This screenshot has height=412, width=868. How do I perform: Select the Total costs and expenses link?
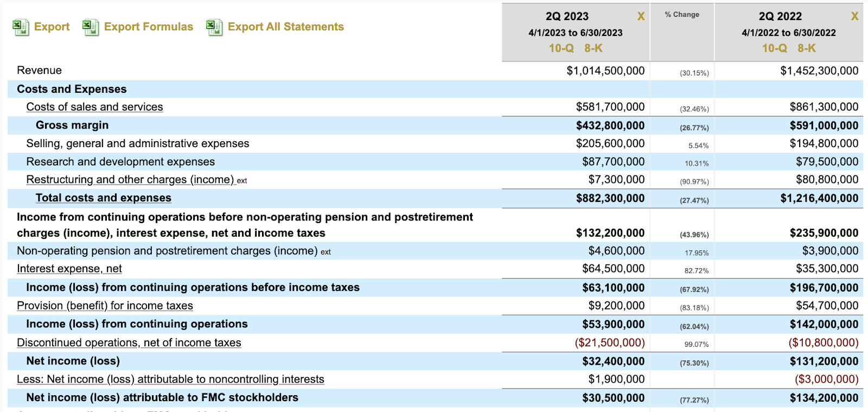(103, 198)
